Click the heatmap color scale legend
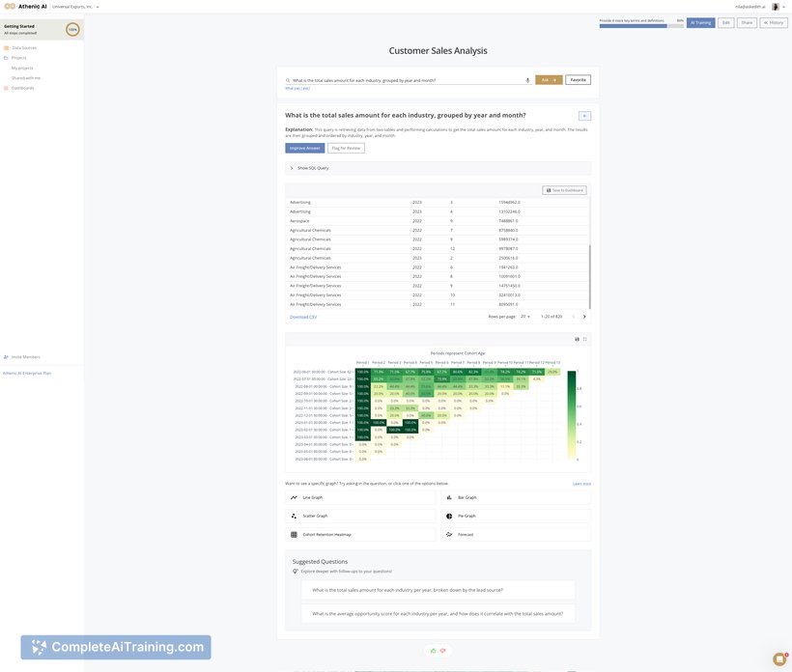 [571, 415]
